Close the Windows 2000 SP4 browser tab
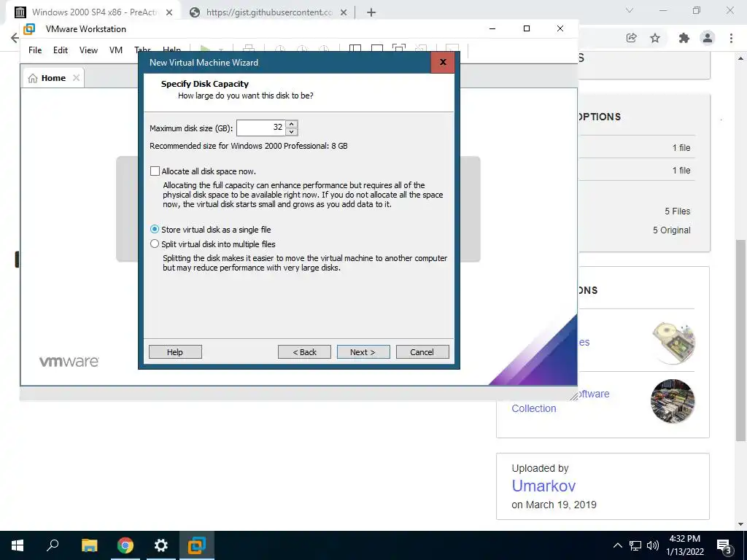Image resolution: width=747 pixels, height=560 pixels. [x=169, y=12]
